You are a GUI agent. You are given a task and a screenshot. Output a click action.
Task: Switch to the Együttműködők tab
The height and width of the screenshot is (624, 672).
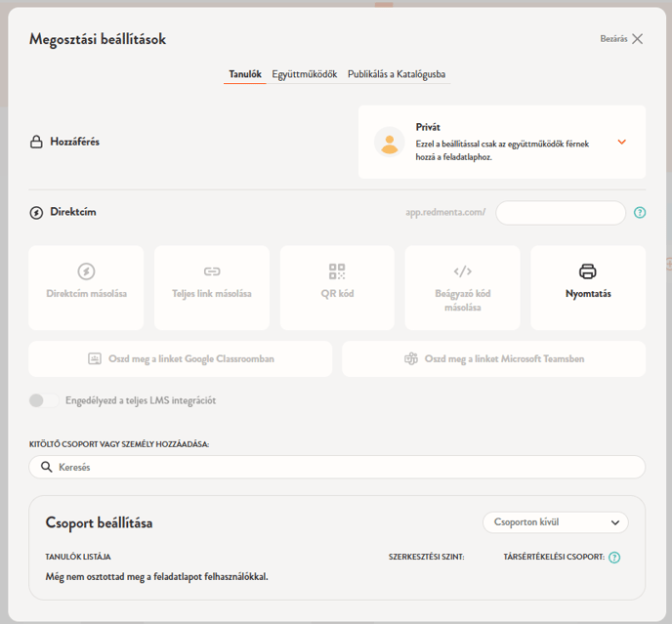[304, 74]
